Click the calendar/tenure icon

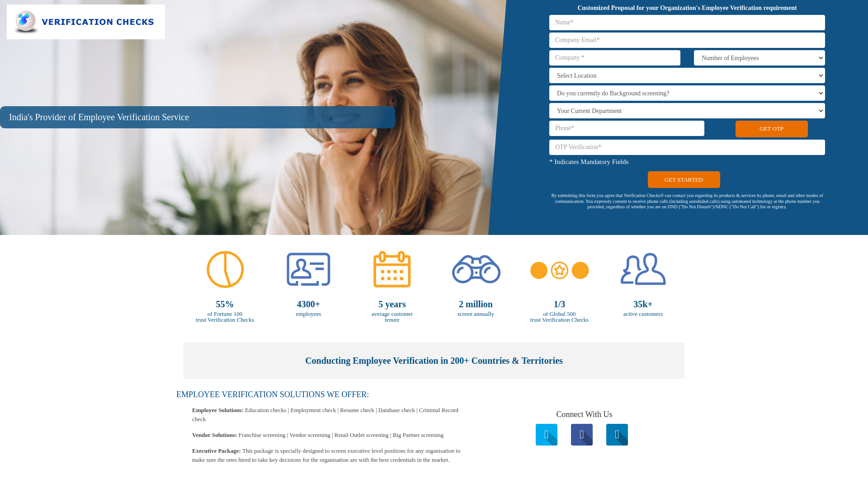point(392,269)
